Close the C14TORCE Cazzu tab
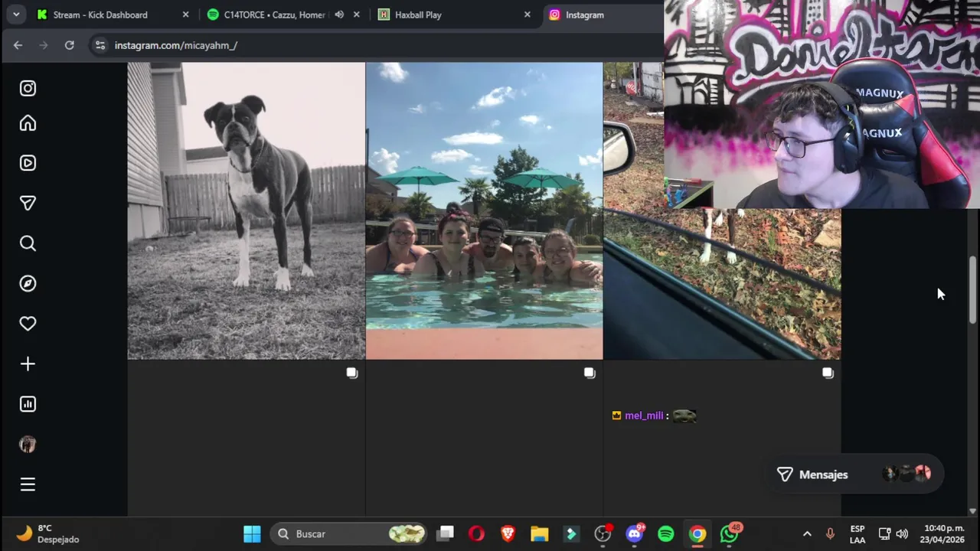Screen dimensions: 980x551 point(356,15)
